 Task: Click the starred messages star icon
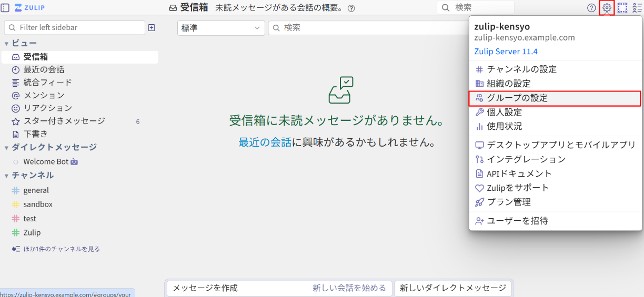tap(16, 121)
